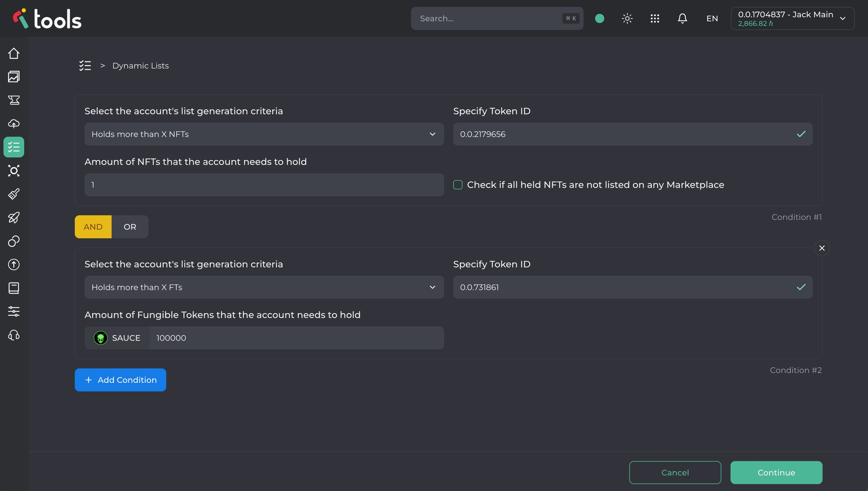Click the Dynamic Lists breadcrumb
The width and height of the screenshot is (868, 491).
(x=140, y=66)
